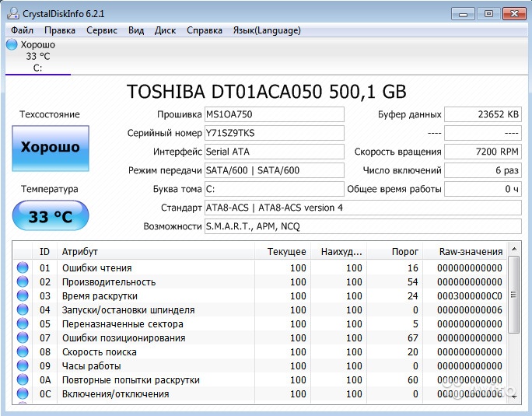
Task: Open the Язык(Language) menu
Action: (267, 30)
